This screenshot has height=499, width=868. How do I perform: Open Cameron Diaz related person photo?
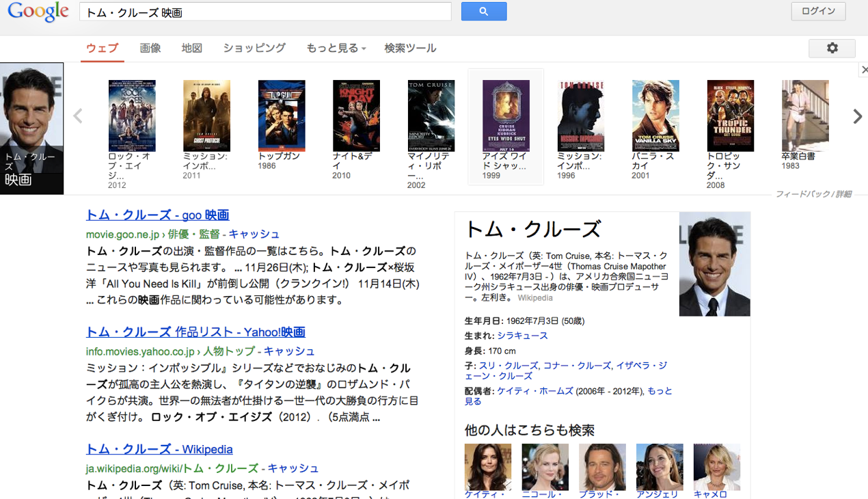point(717,467)
